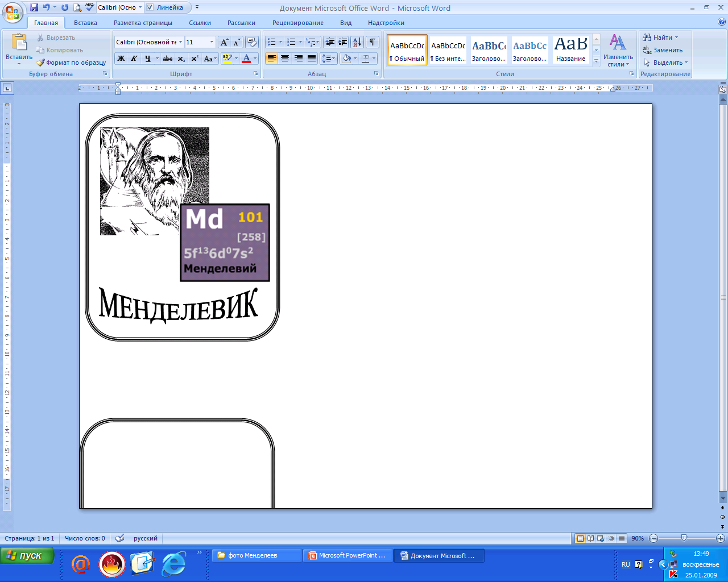Open Надстройки tab

click(x=386, y=23)
